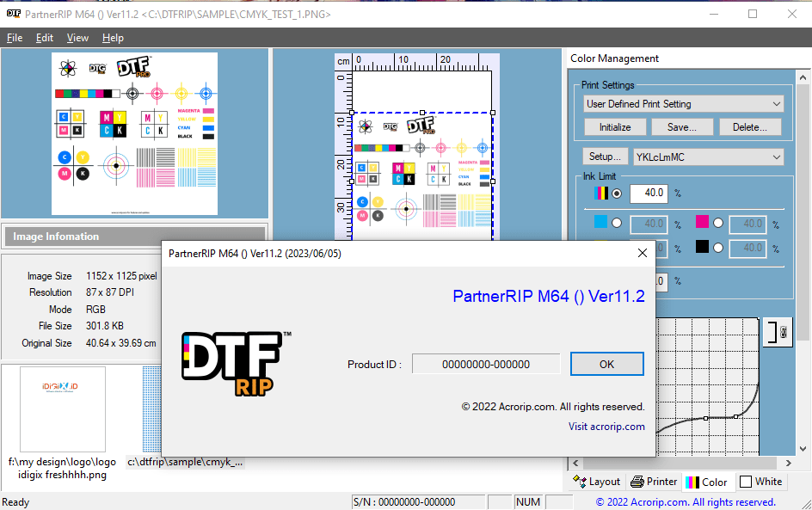Image resolution: width=812 pixels, height=510 pixels.
Task: Click the Product ID field in the dialog
Action: [x=486, y=364]
